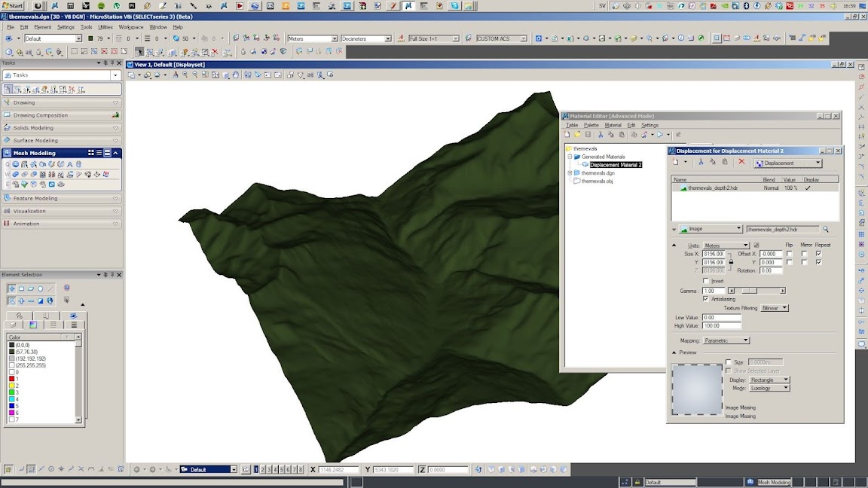Select the circle selection mode icon
This screenshot has height=488, width=868.
coord(41,288)
